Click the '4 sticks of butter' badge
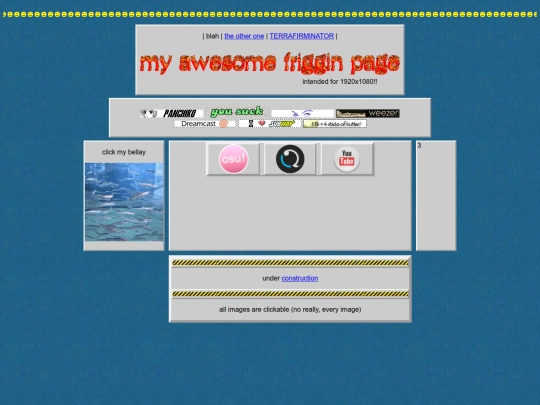 click(335, 124)
